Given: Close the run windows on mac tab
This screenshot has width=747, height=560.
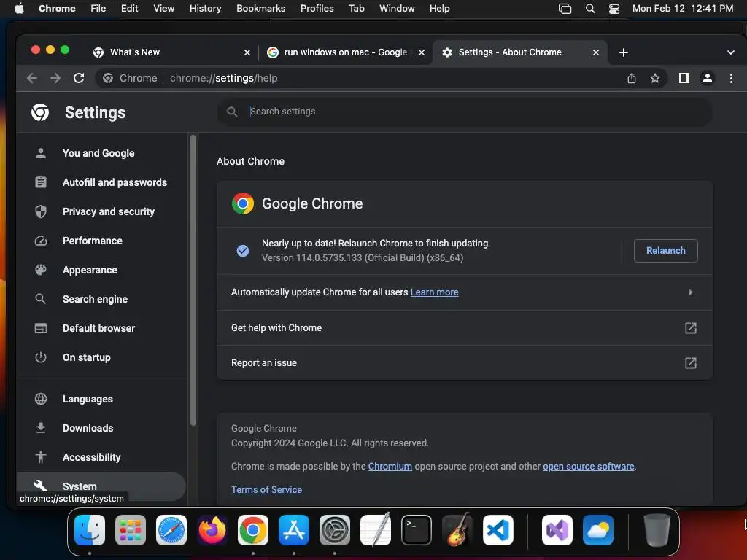Looking at the screenshot, I should click(422, 52).
